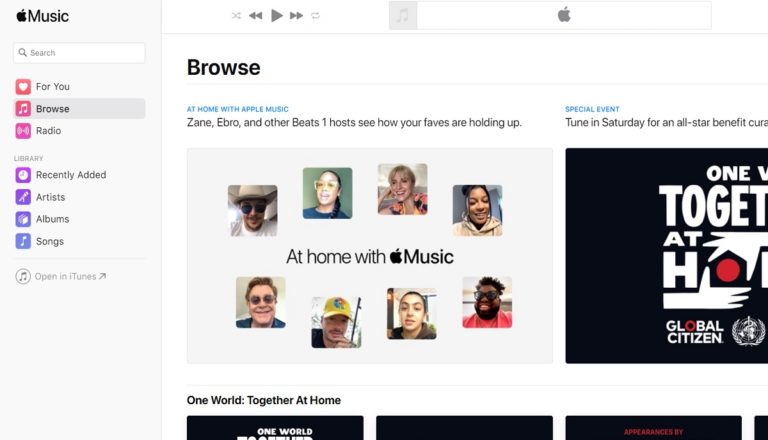Open the Special Event link

tap(592, 109)
